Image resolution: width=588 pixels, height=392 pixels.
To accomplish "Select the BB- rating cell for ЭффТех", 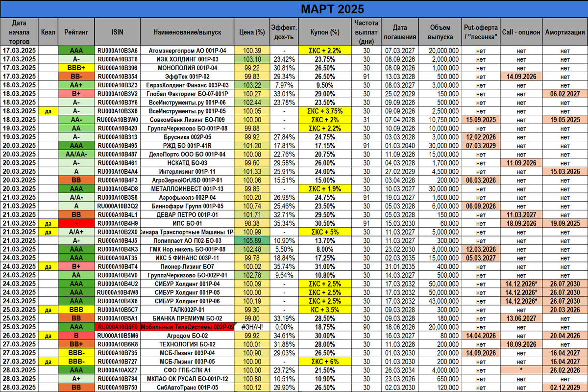I will [76, 76].
